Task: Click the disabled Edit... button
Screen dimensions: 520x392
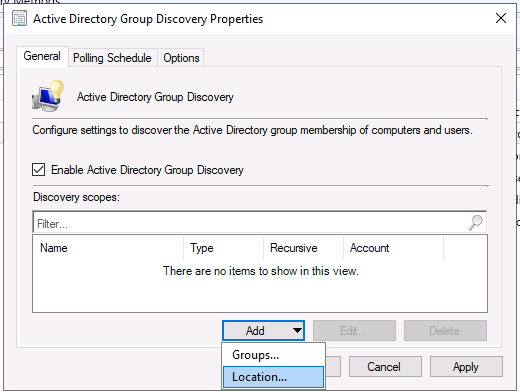Action: 354,331
